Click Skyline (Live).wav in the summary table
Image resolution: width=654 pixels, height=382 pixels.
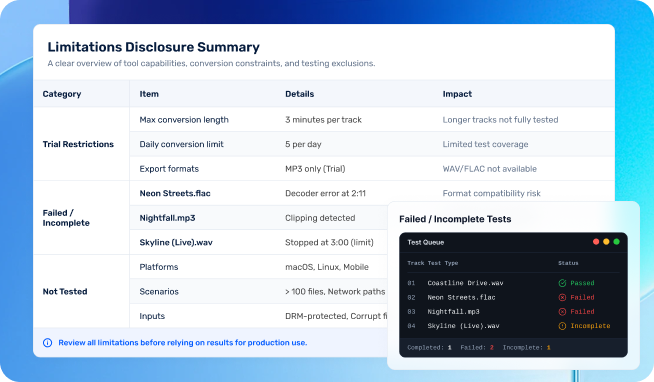point(176,242)
